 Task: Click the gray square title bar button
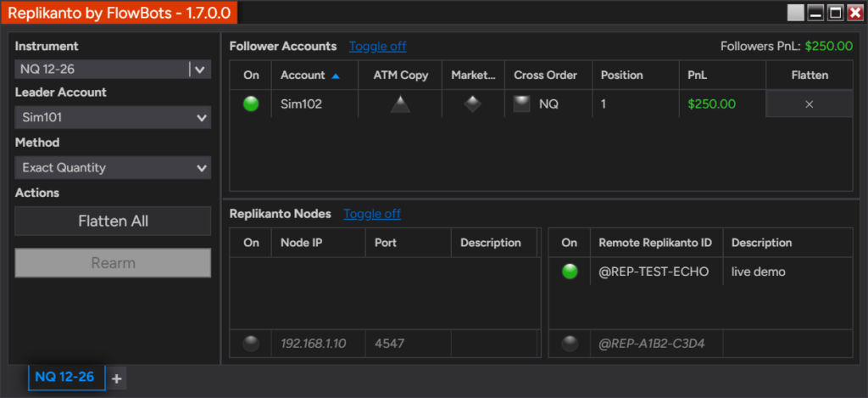(795, 12)
